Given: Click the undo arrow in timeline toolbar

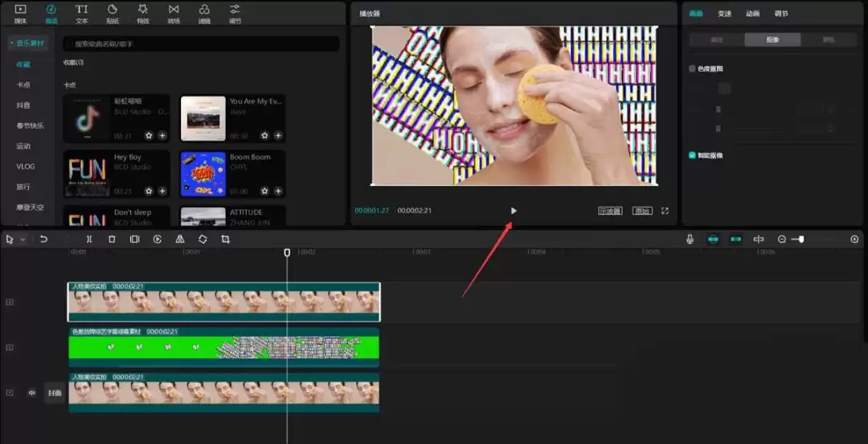Looking at the screenshot, I should coord(44,240).
